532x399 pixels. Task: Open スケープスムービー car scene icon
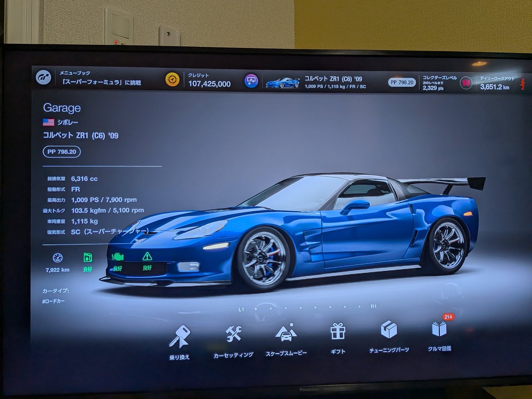(286, 332)
